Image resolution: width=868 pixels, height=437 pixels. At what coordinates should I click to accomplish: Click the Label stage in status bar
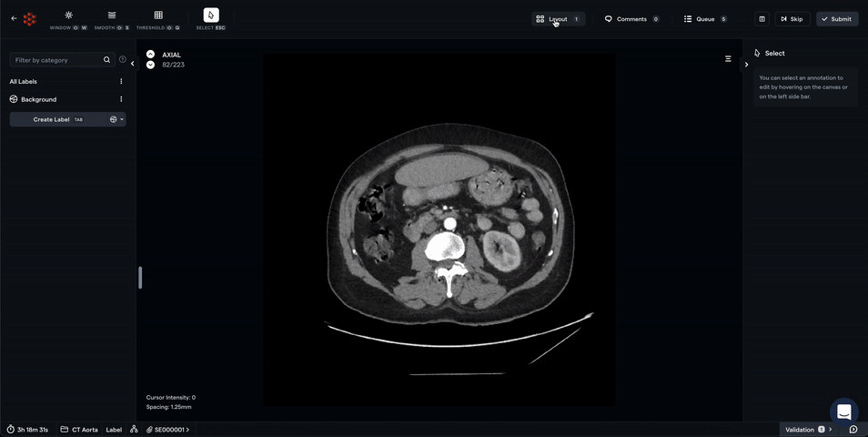(114, 430)
